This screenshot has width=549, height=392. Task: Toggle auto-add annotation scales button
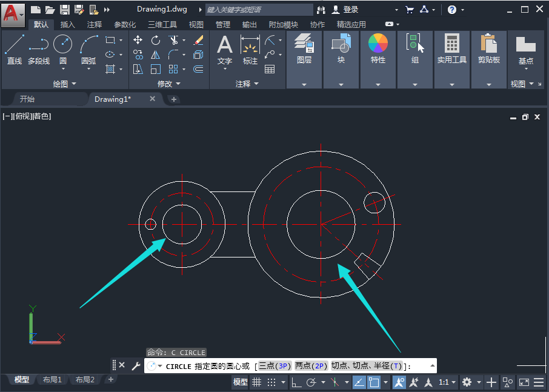[x=414, y=382]
